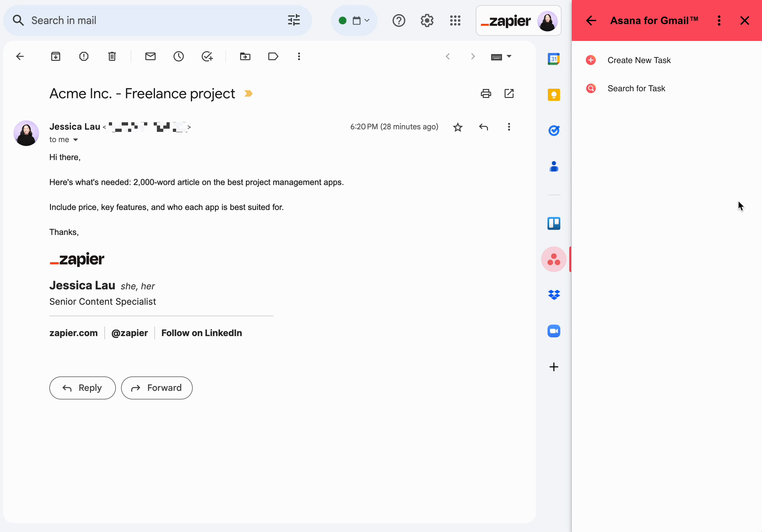This screenshot has width=762, height=532.
Task: Click the Dropbox sidebar icon
Action: click(x=553, y=295)
